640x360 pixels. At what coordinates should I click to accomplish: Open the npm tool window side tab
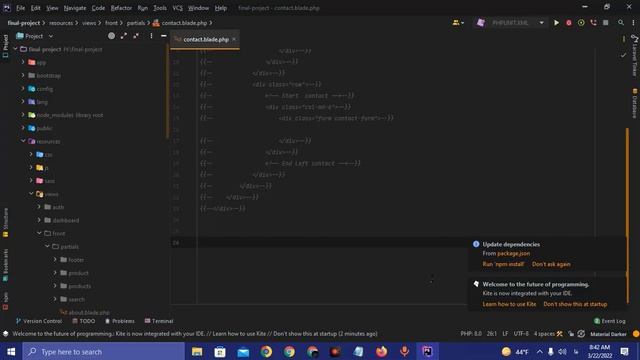[x=5, y=301]
